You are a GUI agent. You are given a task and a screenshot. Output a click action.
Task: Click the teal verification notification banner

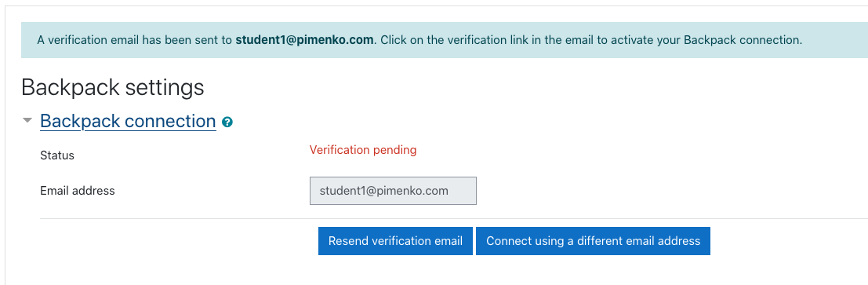[445, 40]
